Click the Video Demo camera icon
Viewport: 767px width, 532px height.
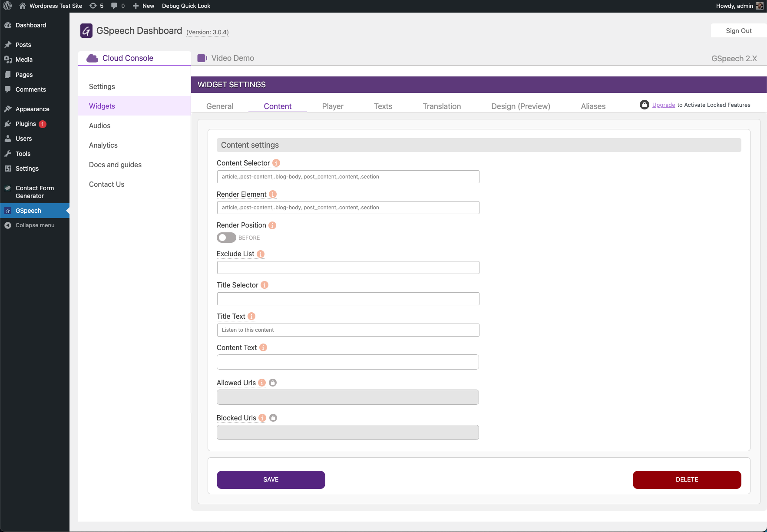point(202,58)
